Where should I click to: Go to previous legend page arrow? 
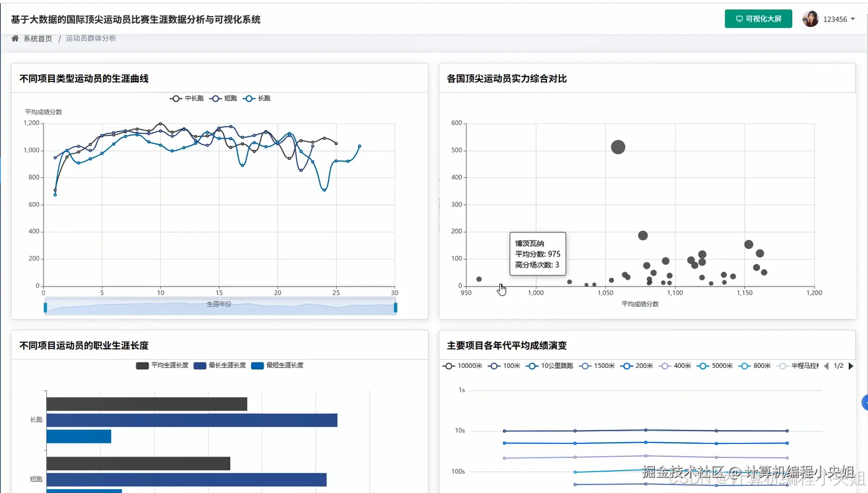pos(826,366)
